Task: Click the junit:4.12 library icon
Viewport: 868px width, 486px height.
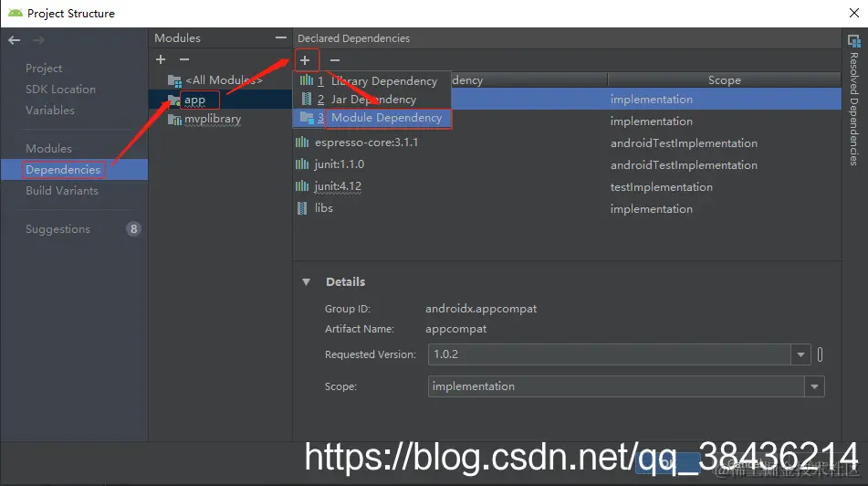Action: [302, 186]
